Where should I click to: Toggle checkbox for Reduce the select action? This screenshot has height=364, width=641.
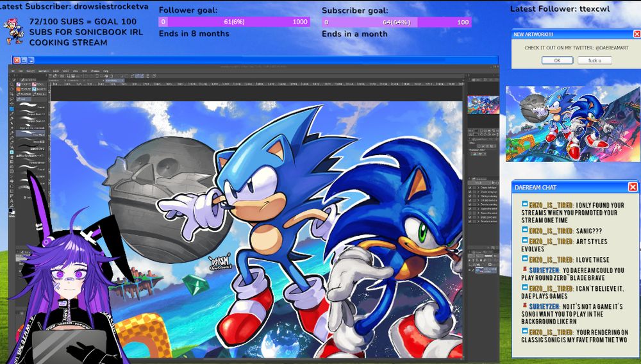(x=470, y=213)
